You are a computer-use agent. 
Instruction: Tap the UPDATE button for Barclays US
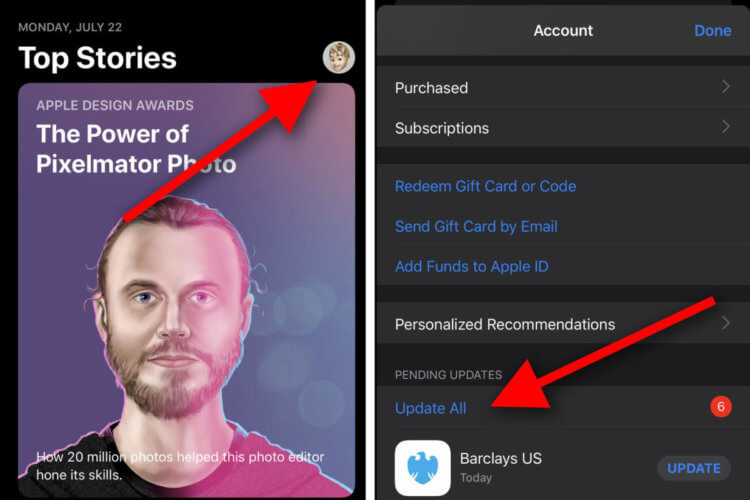694,468
